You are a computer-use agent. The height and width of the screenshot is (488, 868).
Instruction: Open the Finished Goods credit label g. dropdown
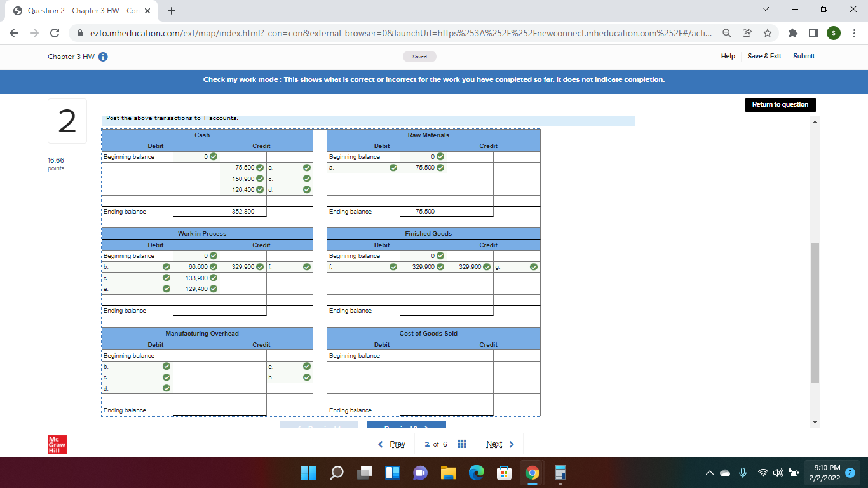point(517,267)
